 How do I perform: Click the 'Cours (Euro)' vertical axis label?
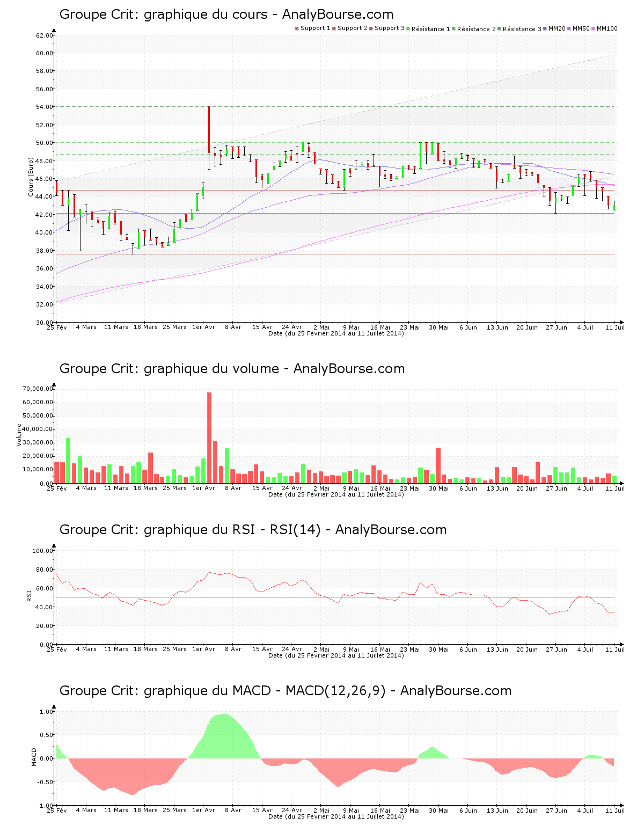pos(31,177)
